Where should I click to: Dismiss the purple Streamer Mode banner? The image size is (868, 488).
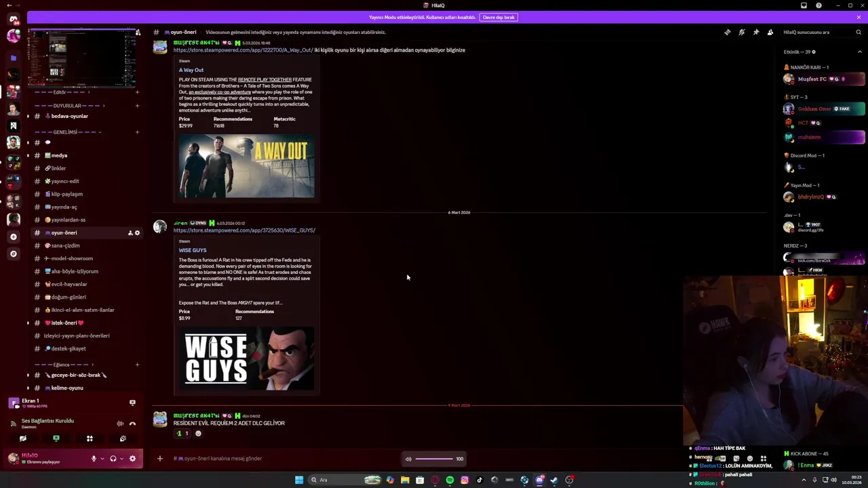pos(859,17)
